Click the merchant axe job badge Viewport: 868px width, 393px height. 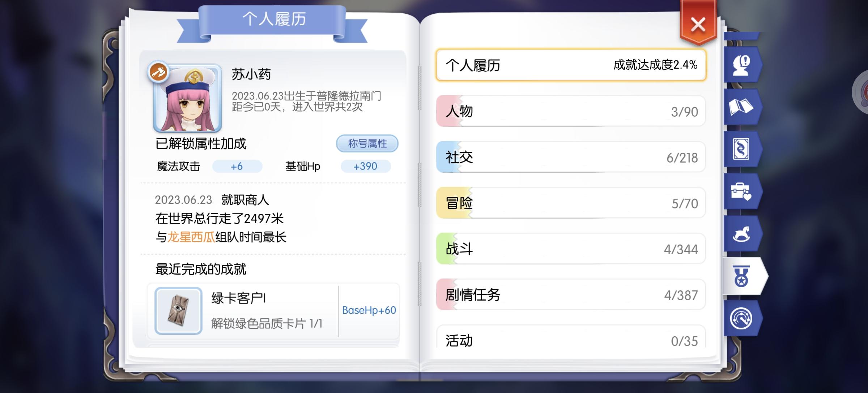(x=158, y=72)
